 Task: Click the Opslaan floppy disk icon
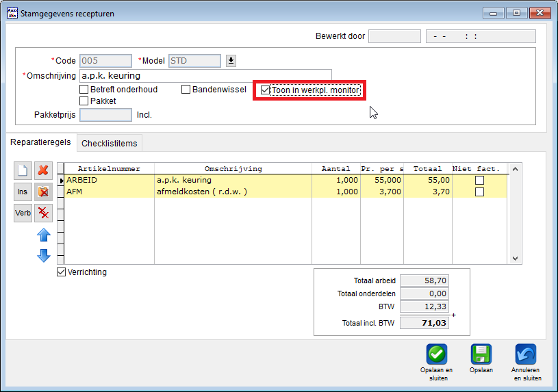tap(481, 354)
